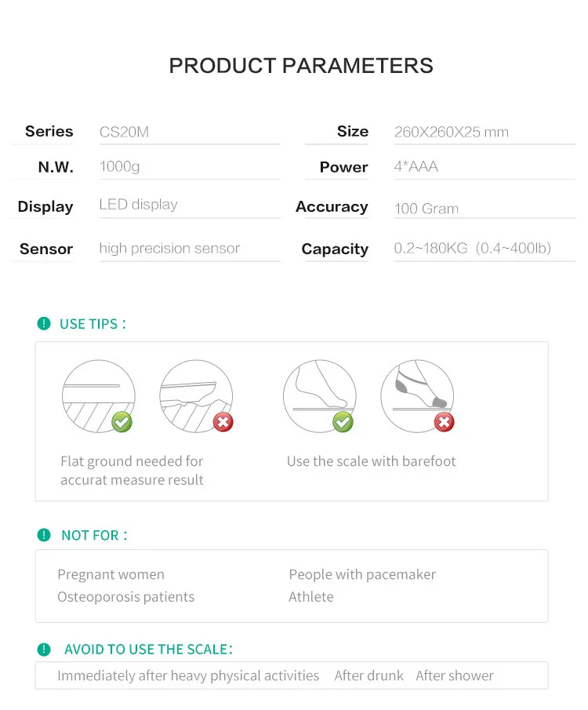Click red cross on sock illustration
Screen dimensions: 588x710
445,422
